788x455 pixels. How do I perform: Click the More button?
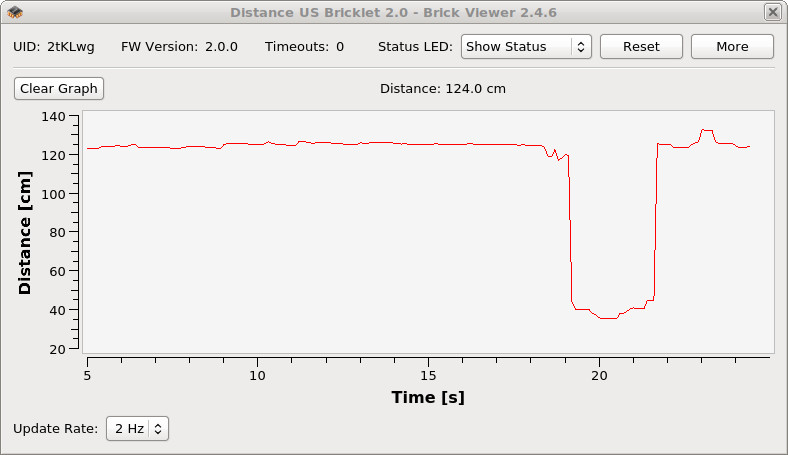tap(732, 47)
